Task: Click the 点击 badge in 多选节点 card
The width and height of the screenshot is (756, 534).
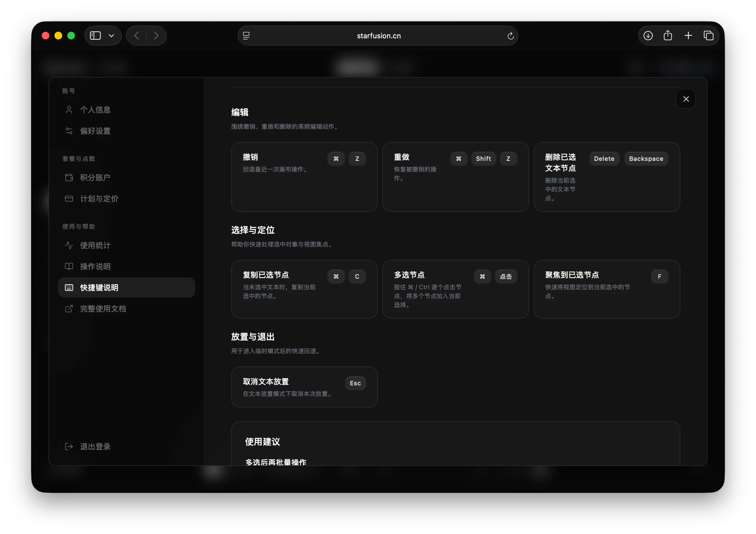Action: point(506,277)
